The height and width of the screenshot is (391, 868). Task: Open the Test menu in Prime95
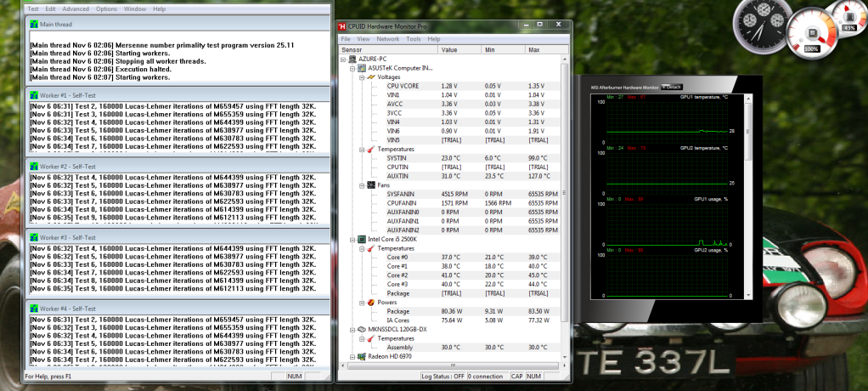click(33, 8)
